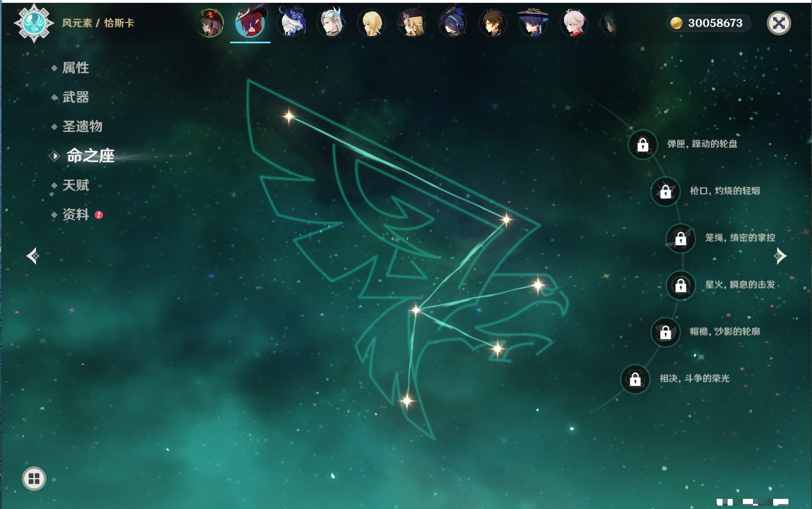
Task: Open the lock icon for 星火, 瞬息的击发
Action: [x=681, y=285]
